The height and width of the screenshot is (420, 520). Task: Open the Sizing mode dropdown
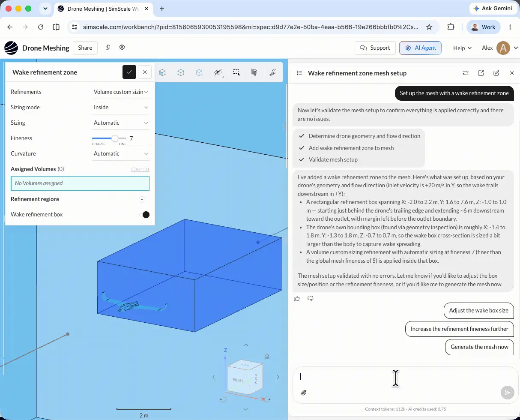pyautogui.click(x=121, y=107)
